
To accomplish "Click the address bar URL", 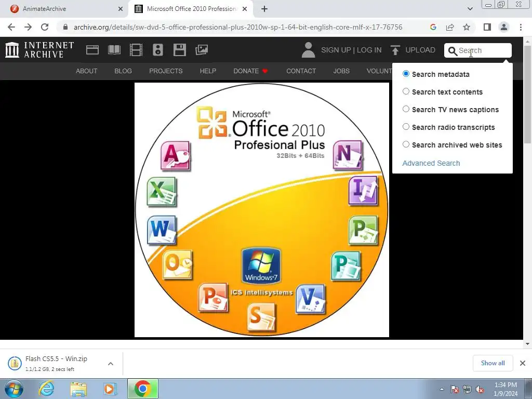I will [x=238, y=27].
